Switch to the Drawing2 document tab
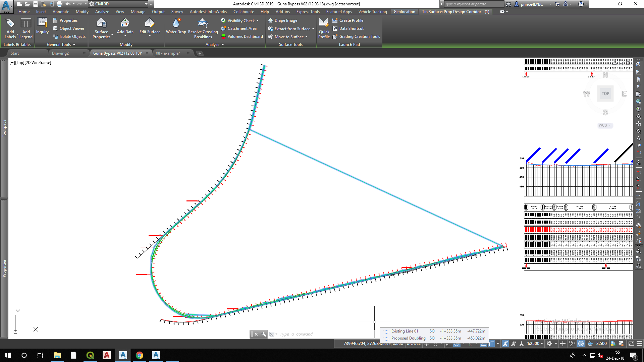This screenshot has height=362, width=644. point(60,53)
